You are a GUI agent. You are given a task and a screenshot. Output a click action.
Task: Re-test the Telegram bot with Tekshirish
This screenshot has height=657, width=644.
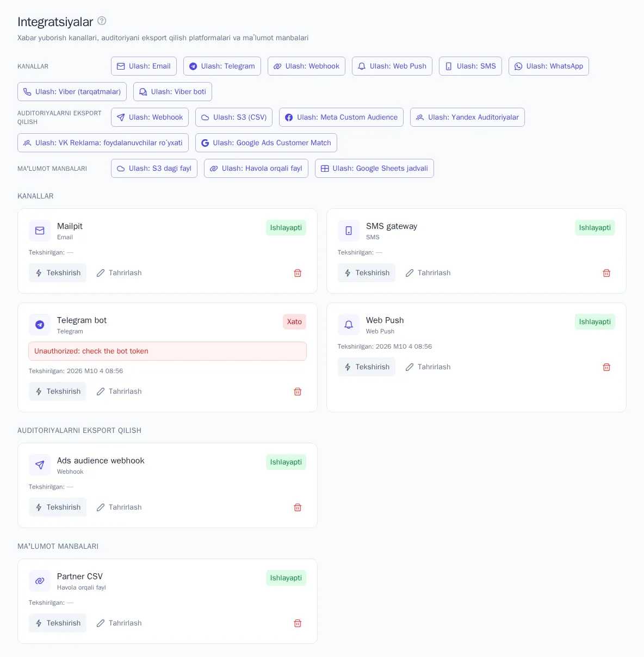[58, 392]
